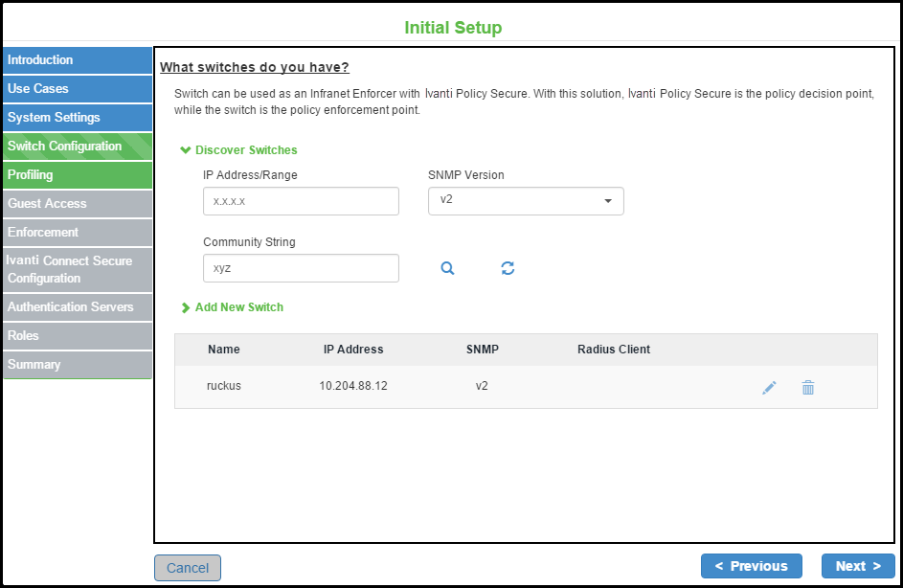Screen dimensions: 903x588
Task: Open the Authentication Servers step
Action: [x=77, y=307]
